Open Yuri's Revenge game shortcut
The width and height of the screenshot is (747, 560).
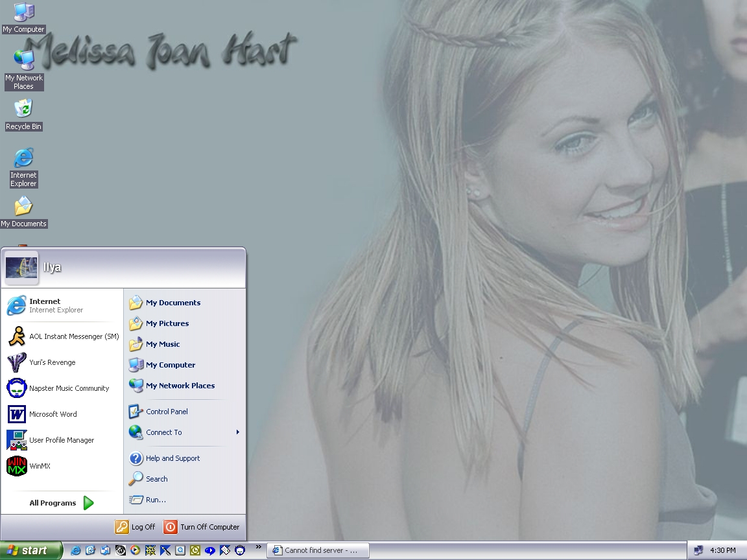point(52,362)
